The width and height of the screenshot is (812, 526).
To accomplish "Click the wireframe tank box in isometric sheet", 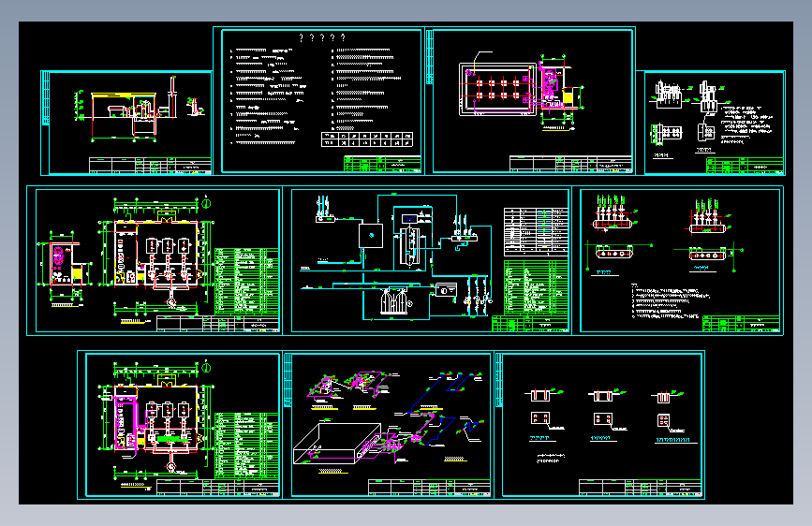I will 337,444.
